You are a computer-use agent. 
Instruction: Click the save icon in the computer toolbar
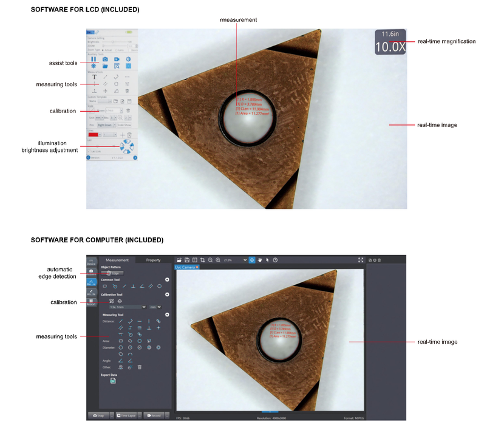[187, 260]
